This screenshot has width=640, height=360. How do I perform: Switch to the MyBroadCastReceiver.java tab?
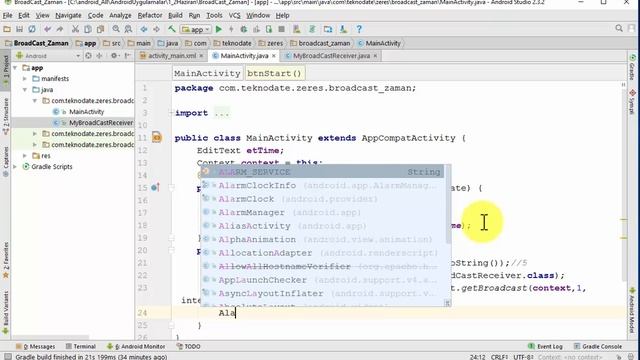click(331, 56)
